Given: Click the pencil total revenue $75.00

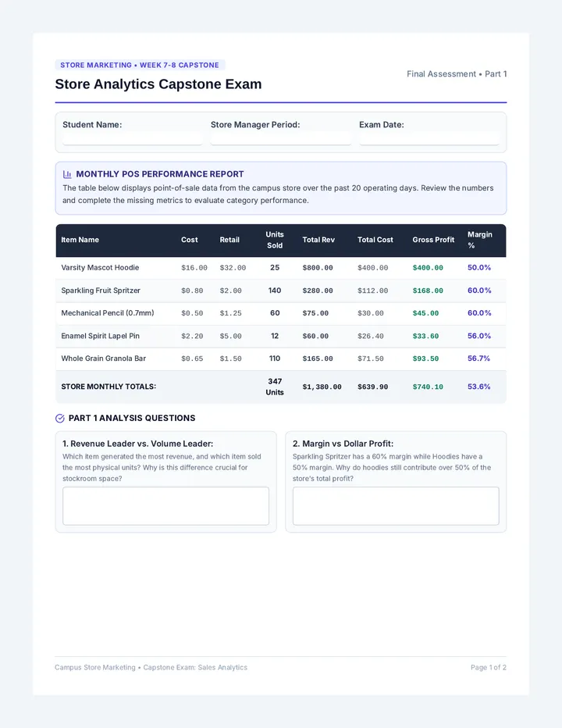Looking at the screenshot, I should click(315, 313).
